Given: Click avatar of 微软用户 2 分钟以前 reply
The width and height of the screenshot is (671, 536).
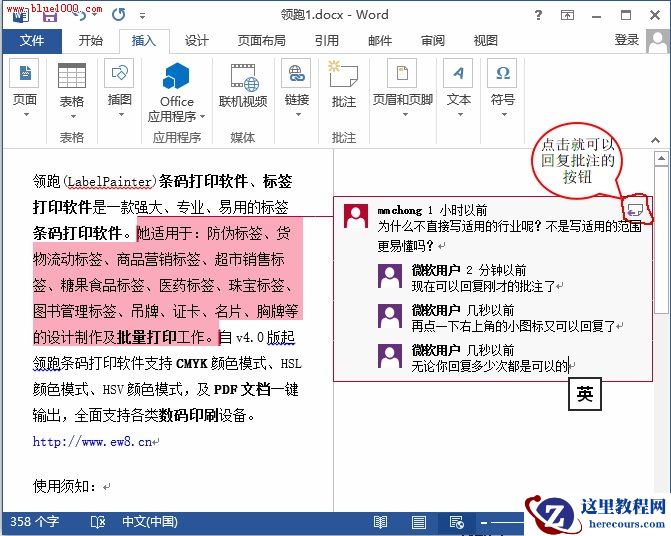Looking at the screenshot, I should [390, 276].
